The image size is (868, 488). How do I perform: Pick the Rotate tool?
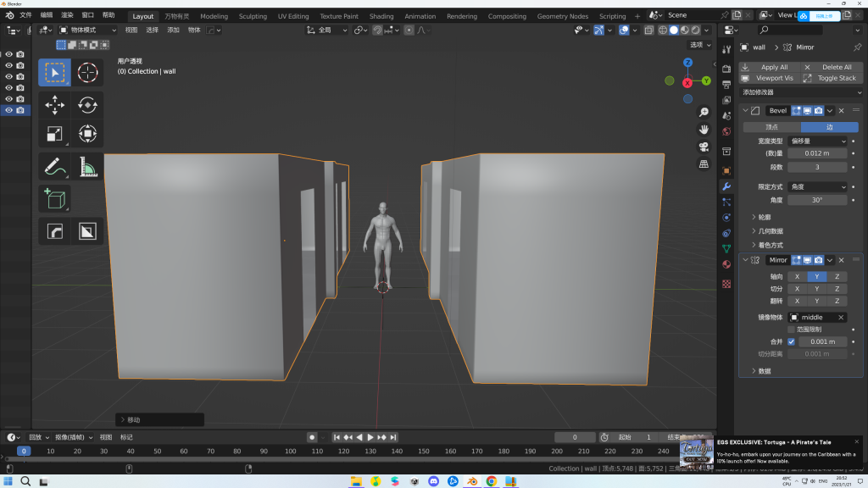[87, 104]
